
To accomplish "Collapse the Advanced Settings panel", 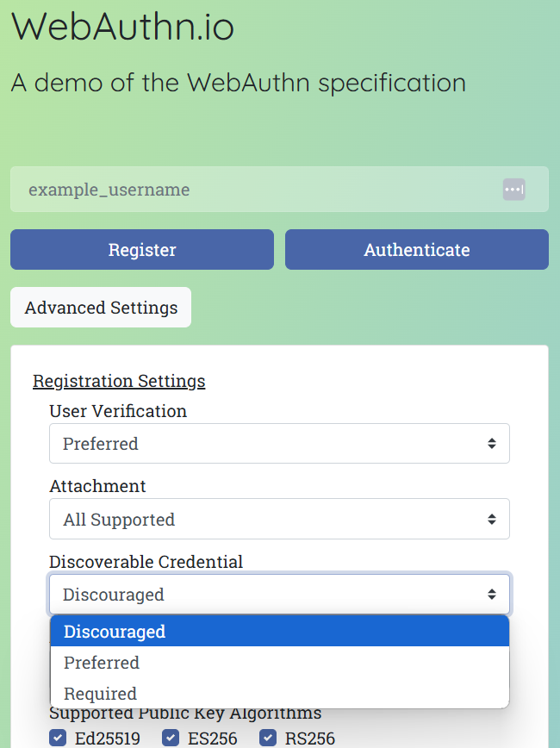I will pyautogui.click(x=100, y=307).
